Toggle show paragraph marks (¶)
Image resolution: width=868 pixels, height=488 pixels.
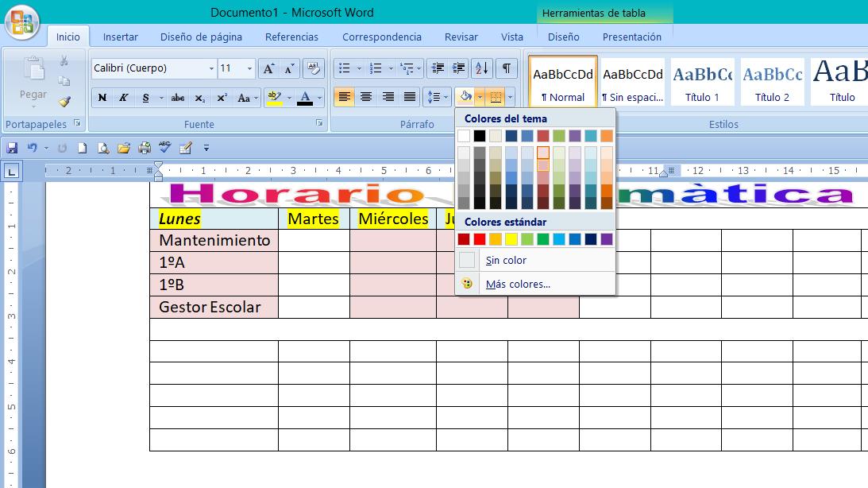[x=506, y=68]
